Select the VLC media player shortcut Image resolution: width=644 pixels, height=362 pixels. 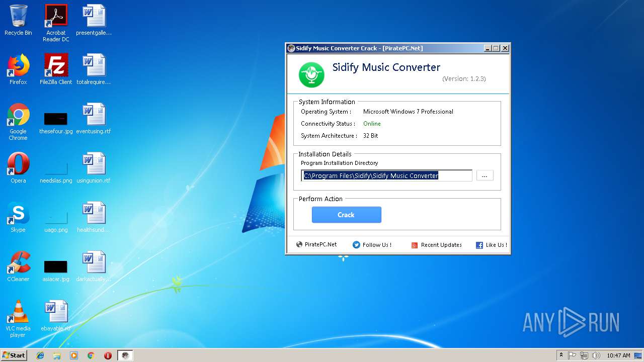click(x=18, y=319)
